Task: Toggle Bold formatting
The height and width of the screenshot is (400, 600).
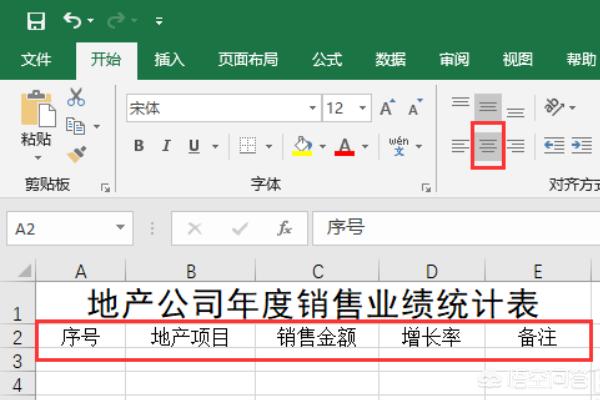Action: [139, 146]
